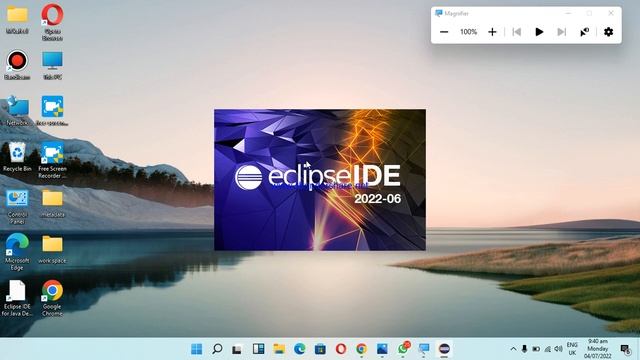The image size is (640, 360).
Task: Open Photos app from taskbar
Action: click(382, 349)
